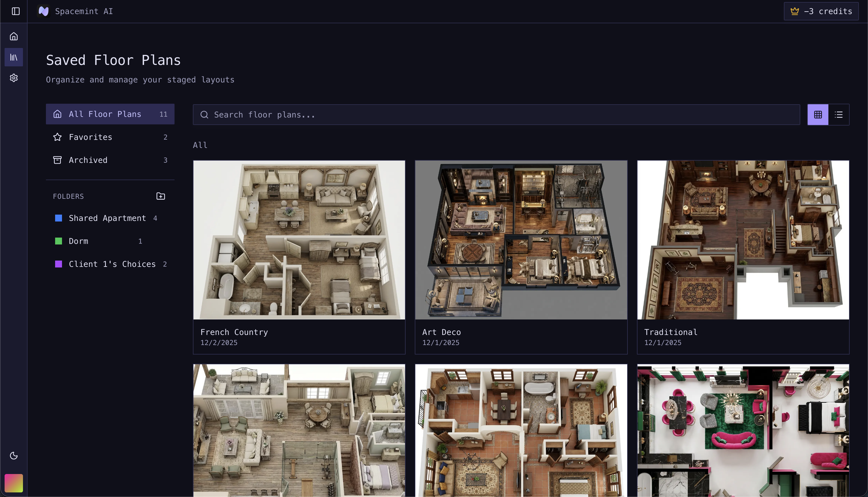The image size is (868, 497).
Task: Open the French Country floor plan thumbnail
Action: tap(299, 240)
